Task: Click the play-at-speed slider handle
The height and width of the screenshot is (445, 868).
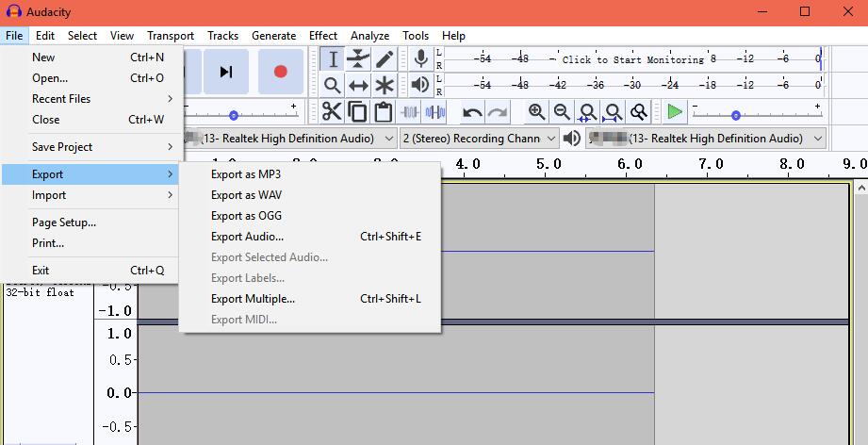Action: point(736,115)
